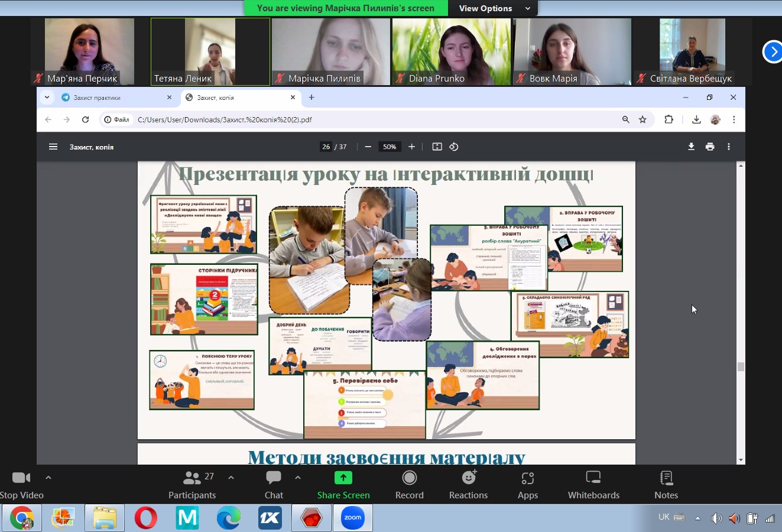Screen dimensions: 782x532
Task: Open Zoom Whiteboards
Action: pos(593,484)
